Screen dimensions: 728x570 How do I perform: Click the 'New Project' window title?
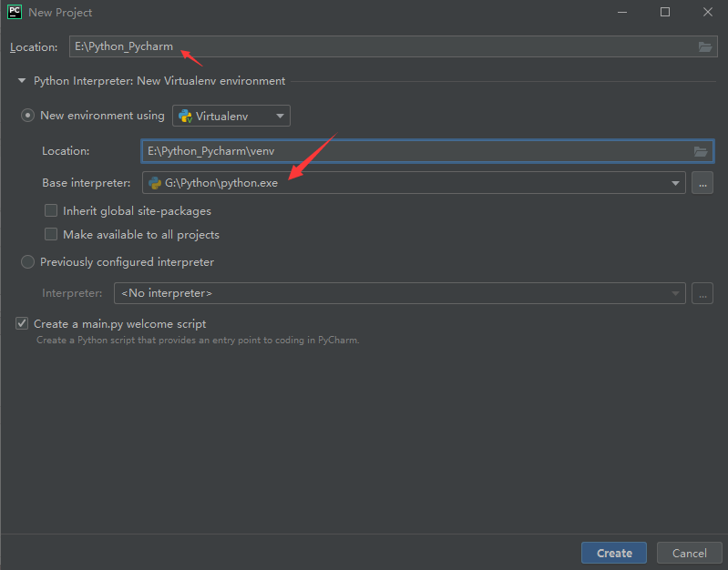(x=60, y=13)
